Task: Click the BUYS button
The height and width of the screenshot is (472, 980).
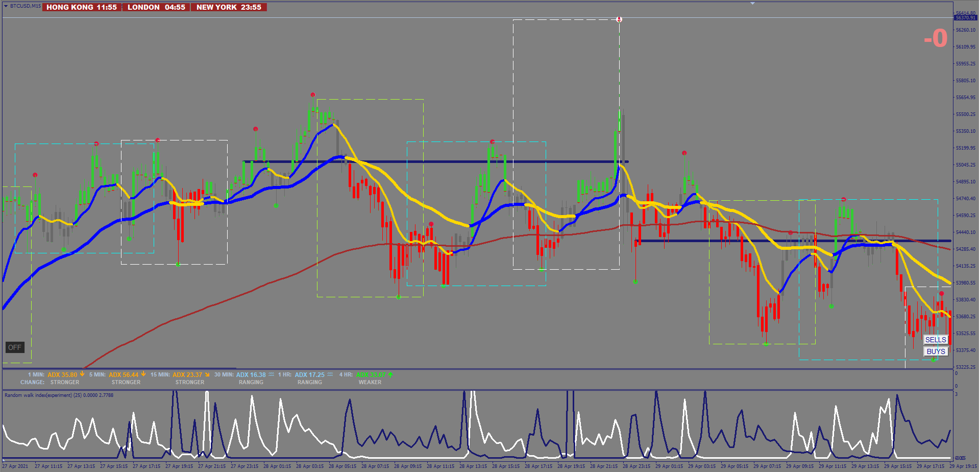Action: point(936,351)
